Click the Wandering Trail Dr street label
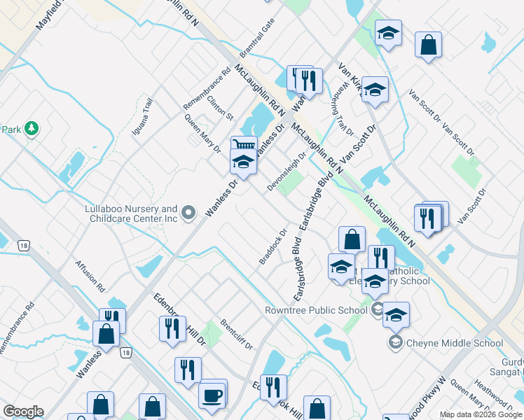This screenshot has height=420, width=524. click(343, 108)
